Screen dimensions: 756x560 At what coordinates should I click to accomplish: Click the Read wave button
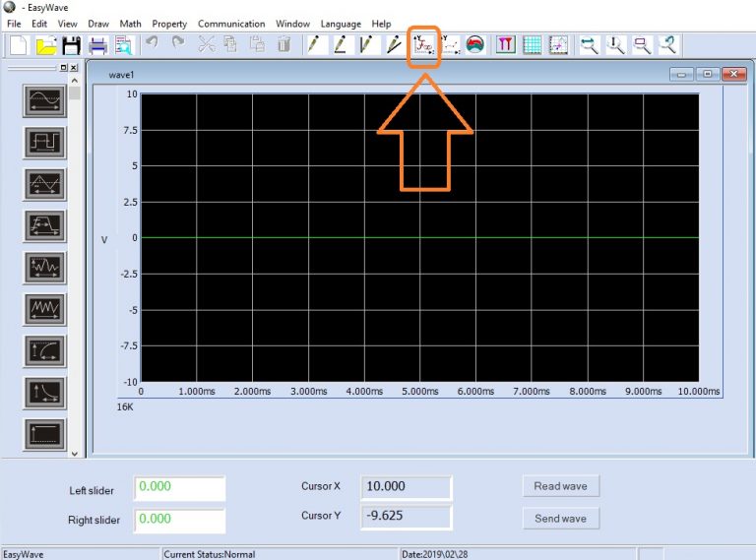coord(560,486)
